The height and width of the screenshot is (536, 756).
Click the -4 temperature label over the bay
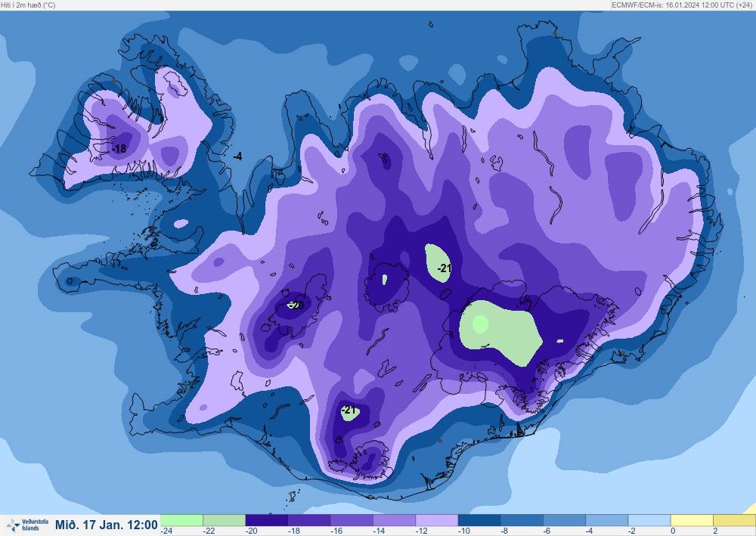[x=237, y=156]
